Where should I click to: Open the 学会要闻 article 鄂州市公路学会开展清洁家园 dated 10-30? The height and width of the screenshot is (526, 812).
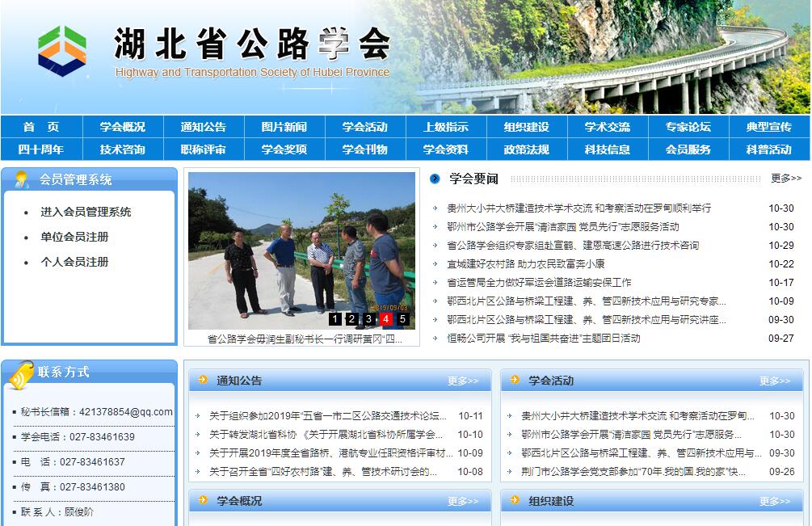563,227
